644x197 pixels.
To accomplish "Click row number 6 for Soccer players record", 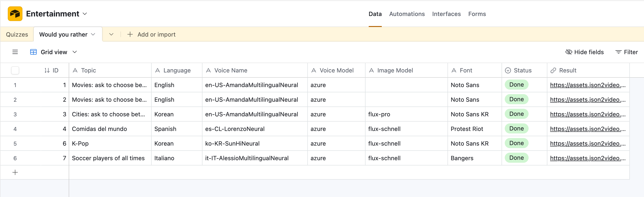I will click(15, 158).
